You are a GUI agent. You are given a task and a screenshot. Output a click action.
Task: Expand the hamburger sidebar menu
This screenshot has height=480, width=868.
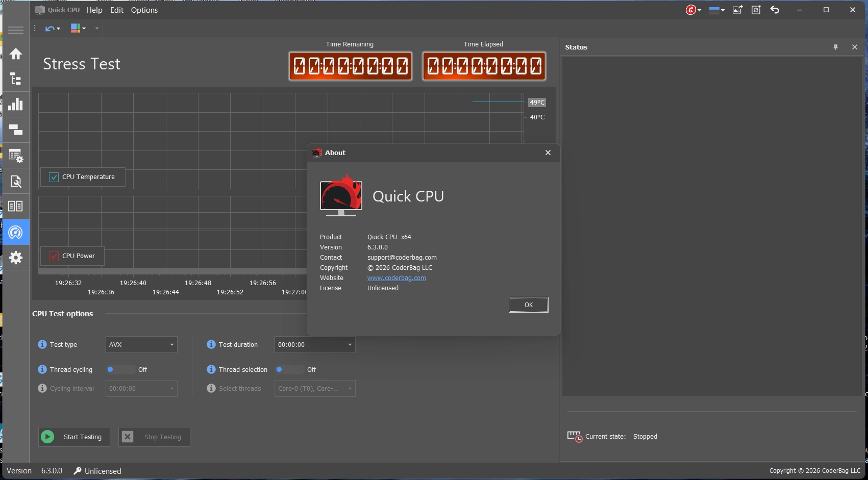coord(16,30)
